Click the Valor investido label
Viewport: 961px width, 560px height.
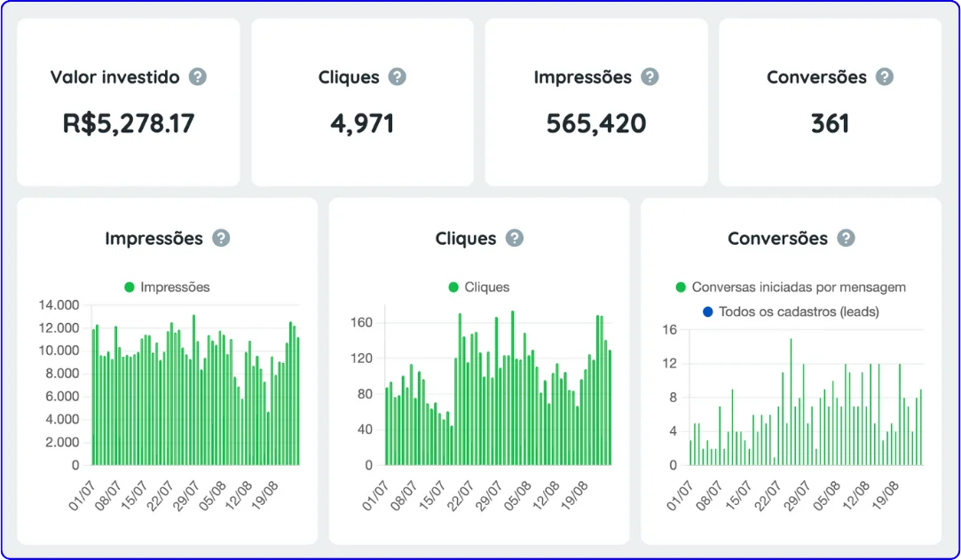(x=114, y=77)
